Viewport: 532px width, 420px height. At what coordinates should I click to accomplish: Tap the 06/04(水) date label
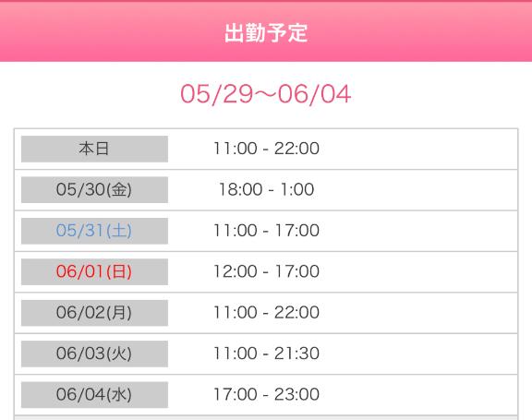point(94,394)
